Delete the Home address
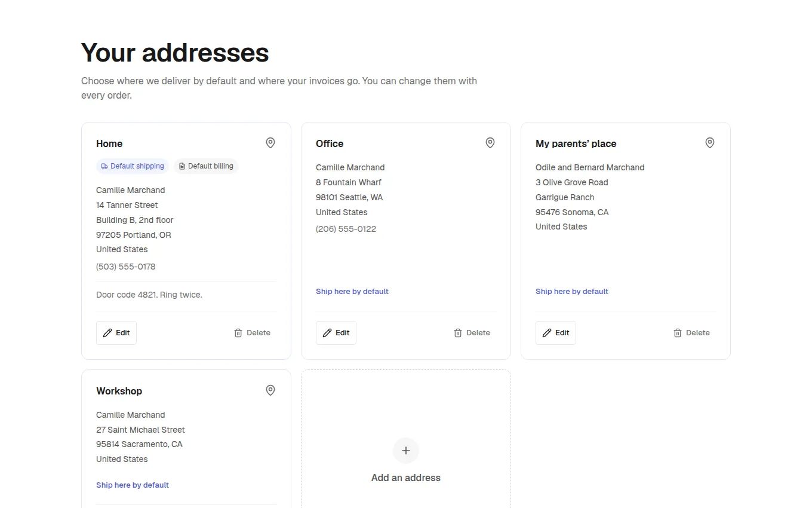Viewport: 812px width, 508px height. point(252,333)
